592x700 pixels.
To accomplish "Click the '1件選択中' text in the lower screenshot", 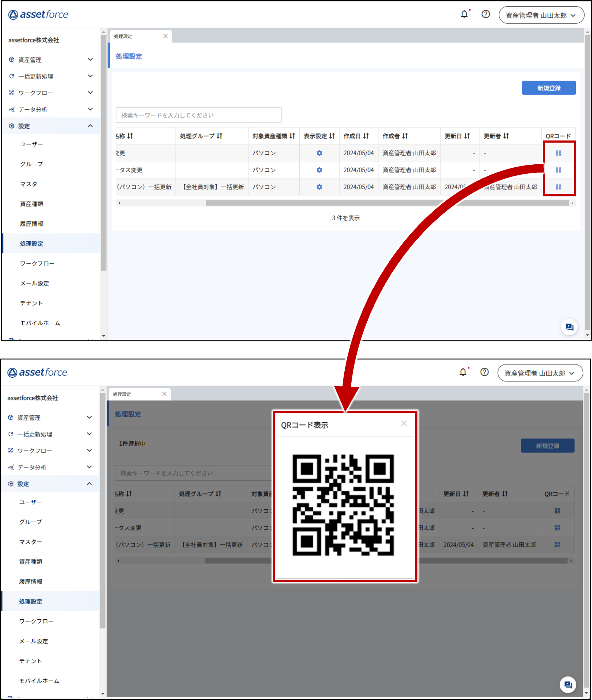I will click(132, 444).
